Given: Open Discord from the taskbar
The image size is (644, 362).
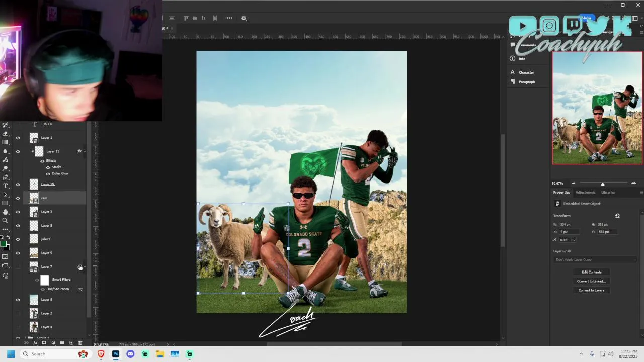Looking at the screenshot, I should (x=130, y=354).
